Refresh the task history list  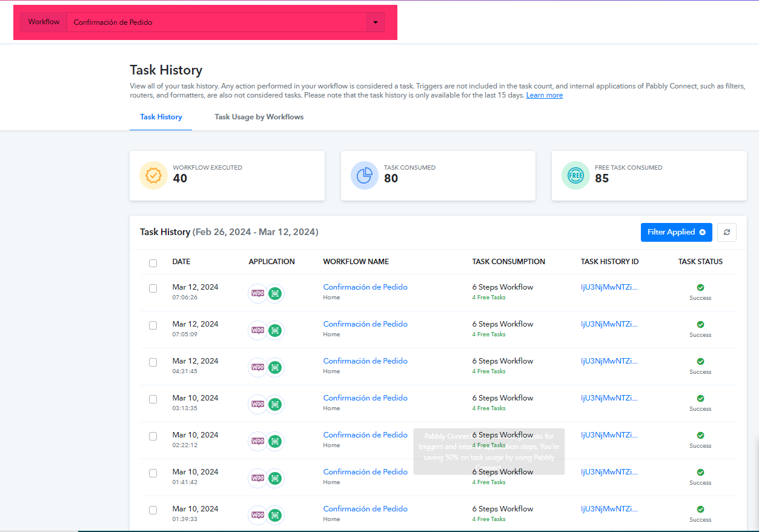(727, 232)
